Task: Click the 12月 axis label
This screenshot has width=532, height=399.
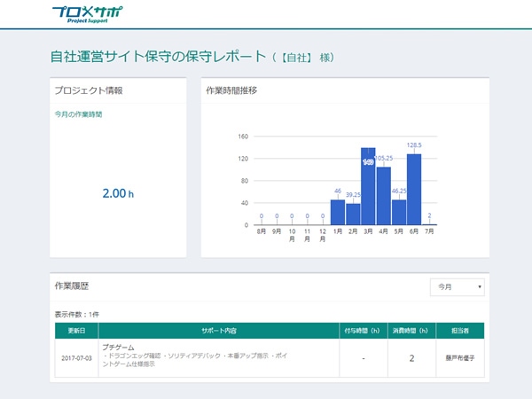Action: click(x=323, y=235)
